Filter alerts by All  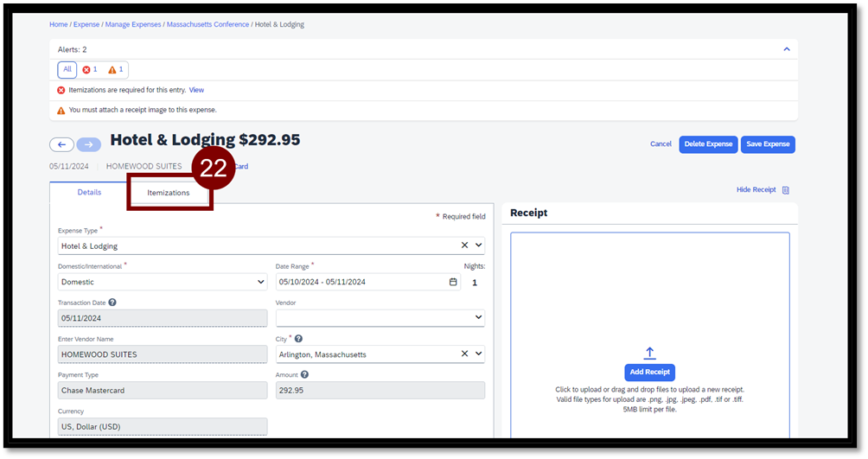click(x=67, y=69)
